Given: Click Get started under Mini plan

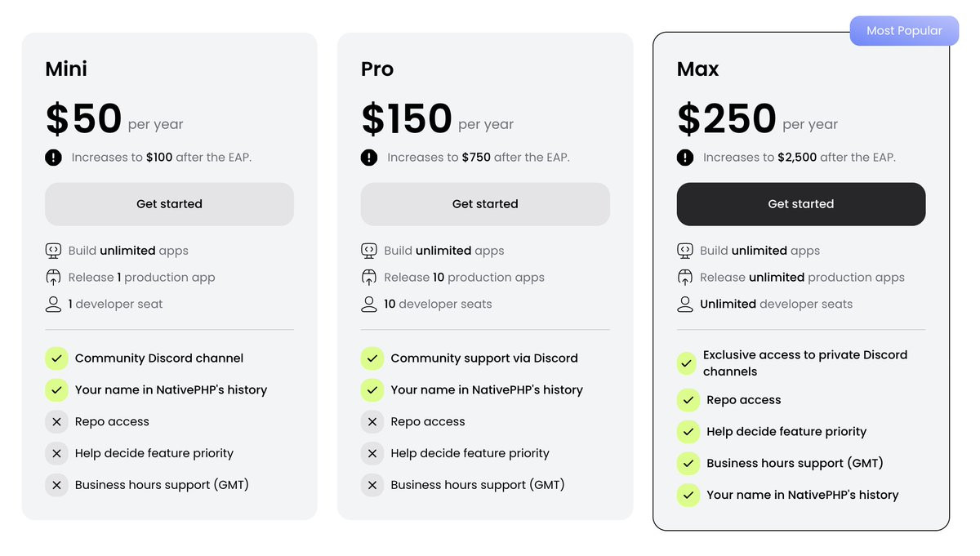Looking at the screenshot, I should coord(169,204).
